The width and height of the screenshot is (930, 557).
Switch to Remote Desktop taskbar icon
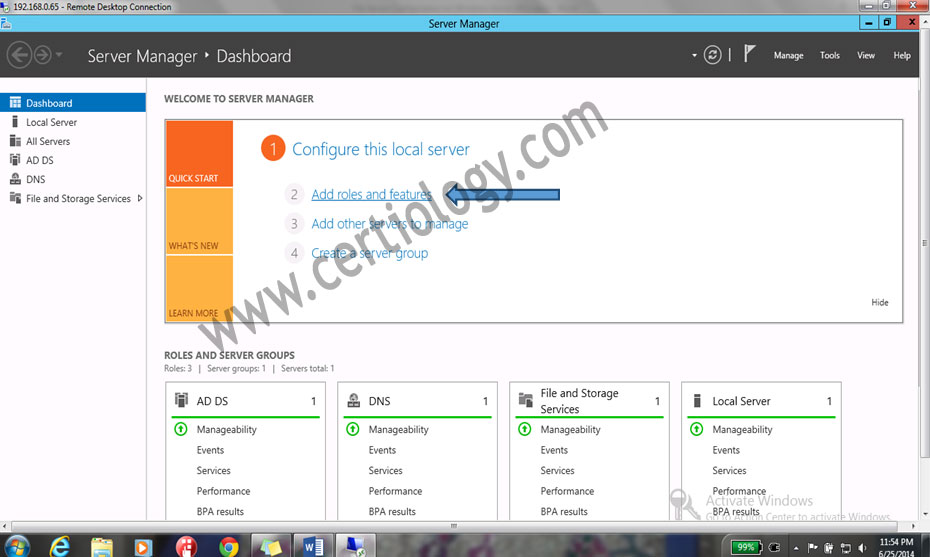(x=355, y=546)
